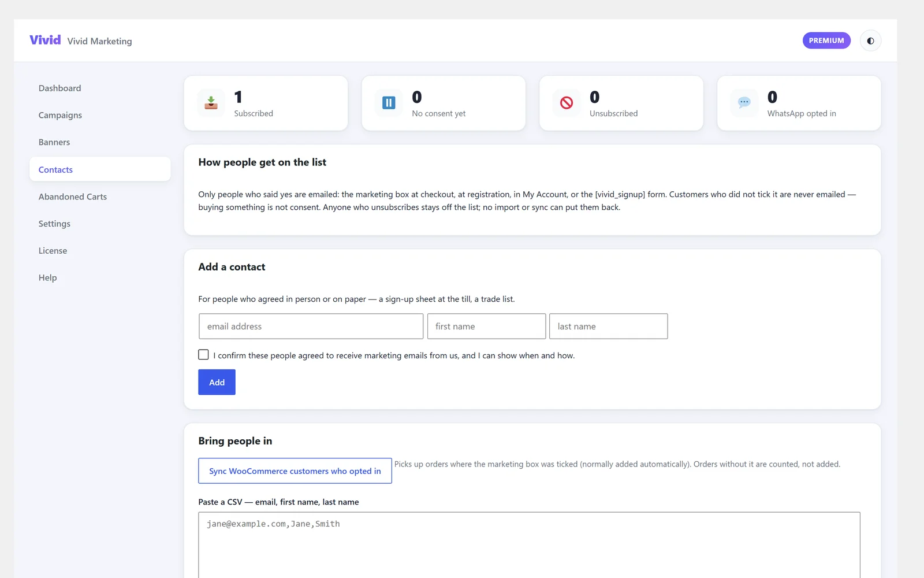The height and width of the screenshot is (578, 924).
Task: Click the blue Add button
Action: pos(217,382)
